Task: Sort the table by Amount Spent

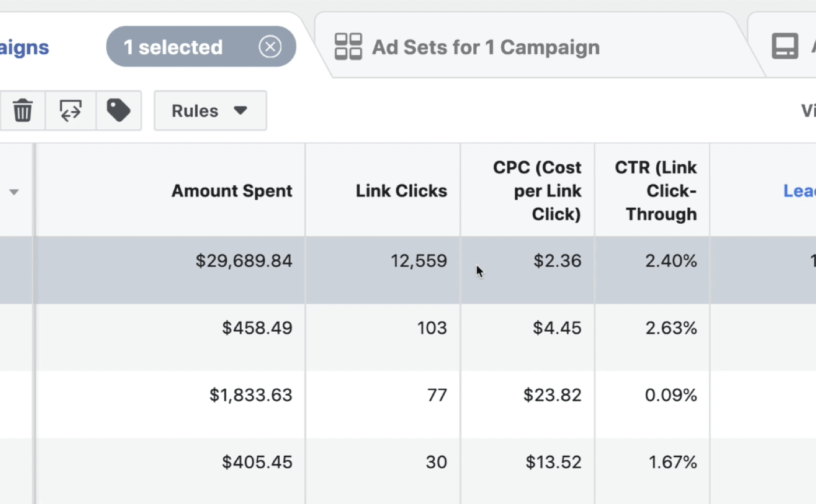Action: pyautogui.click(x=231, y=191)
